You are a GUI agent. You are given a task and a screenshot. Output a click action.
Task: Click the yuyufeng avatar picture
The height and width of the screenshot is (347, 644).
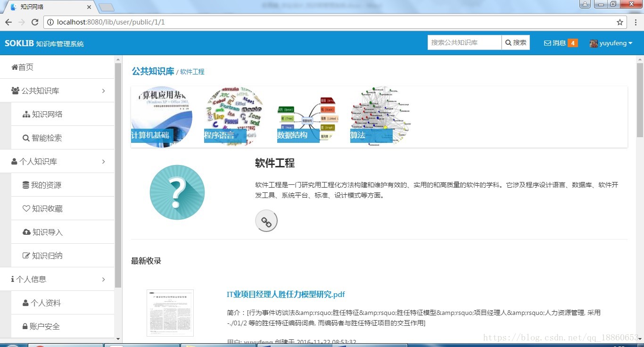[x=594, y=43]
